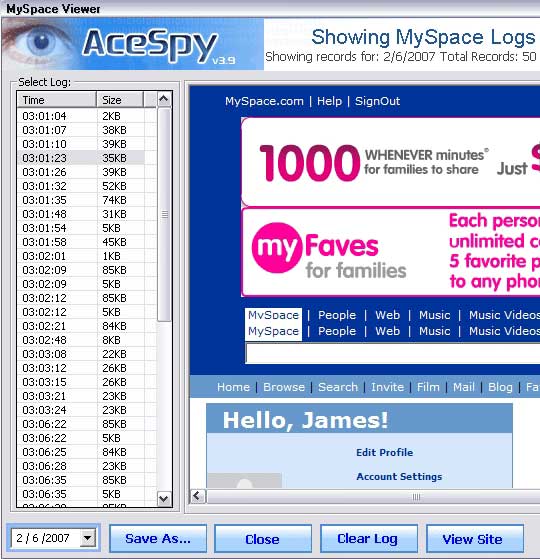Click the Clear Log button
This screenshot has width=540, height=559.
[x=369, y=538]
